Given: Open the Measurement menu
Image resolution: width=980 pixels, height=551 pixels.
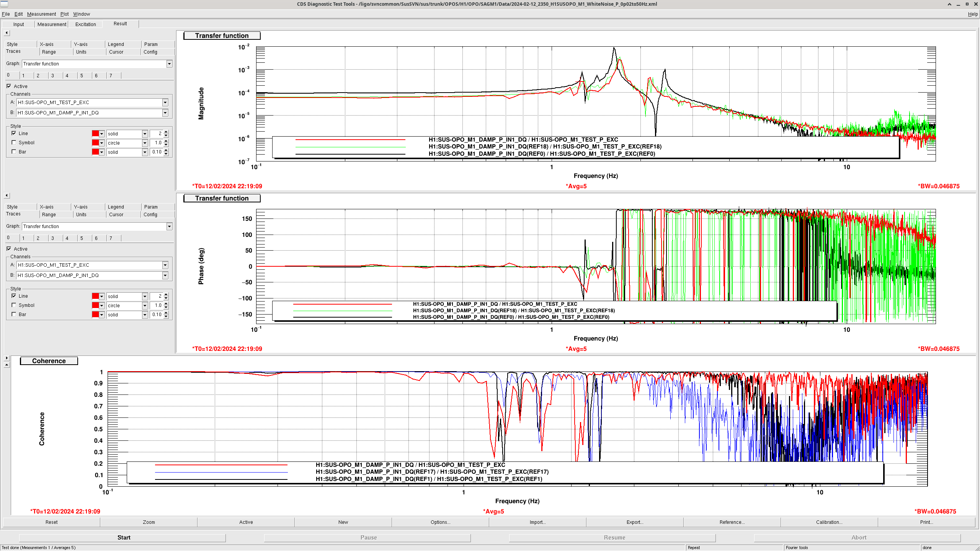Looking at the screenshot, I should coord(41,14).
